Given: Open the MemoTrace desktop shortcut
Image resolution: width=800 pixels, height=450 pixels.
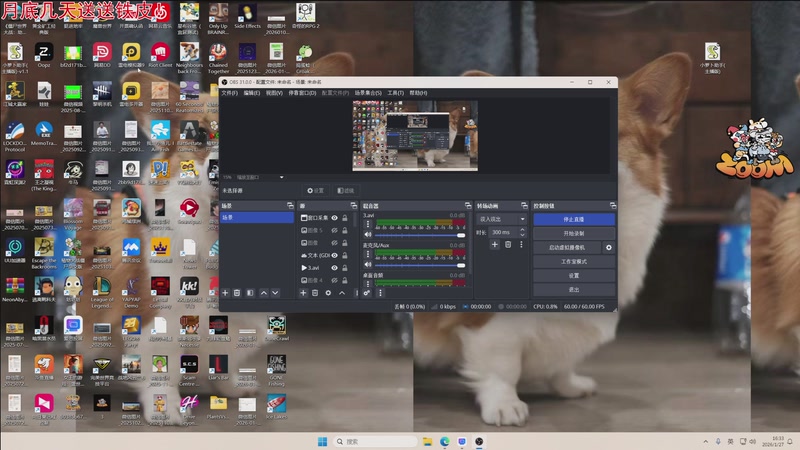Looking at the screenshot, I should 44,134.
